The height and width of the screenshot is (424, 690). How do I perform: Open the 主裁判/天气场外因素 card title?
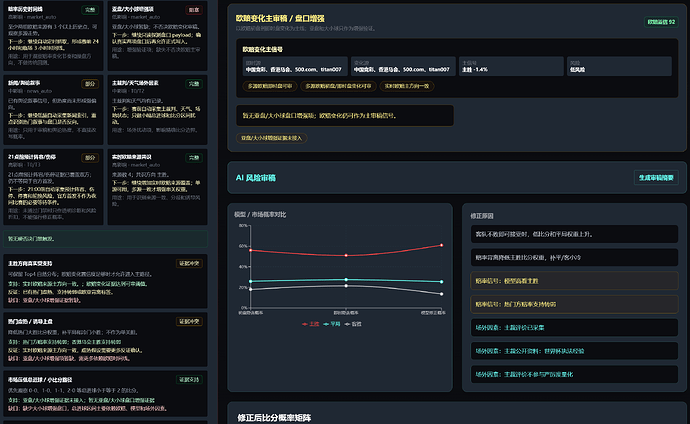[x=135, y=83]
